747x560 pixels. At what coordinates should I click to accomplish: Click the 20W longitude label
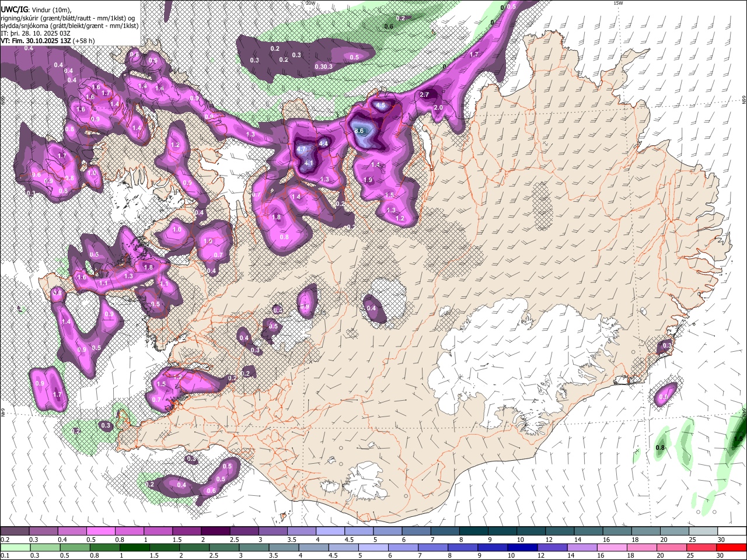(310, 3)
